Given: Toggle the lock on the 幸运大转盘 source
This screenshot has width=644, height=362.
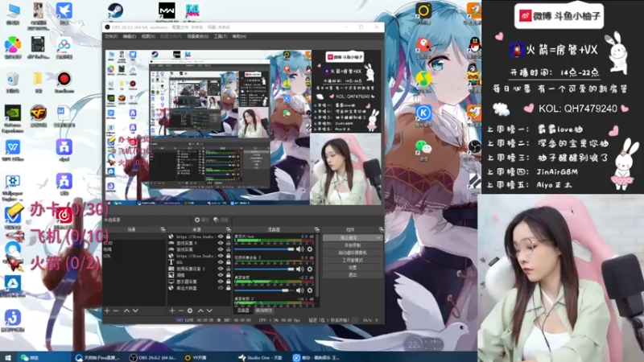Looking at the screenshot, I should pyautogui.click(x=229, y=288).
